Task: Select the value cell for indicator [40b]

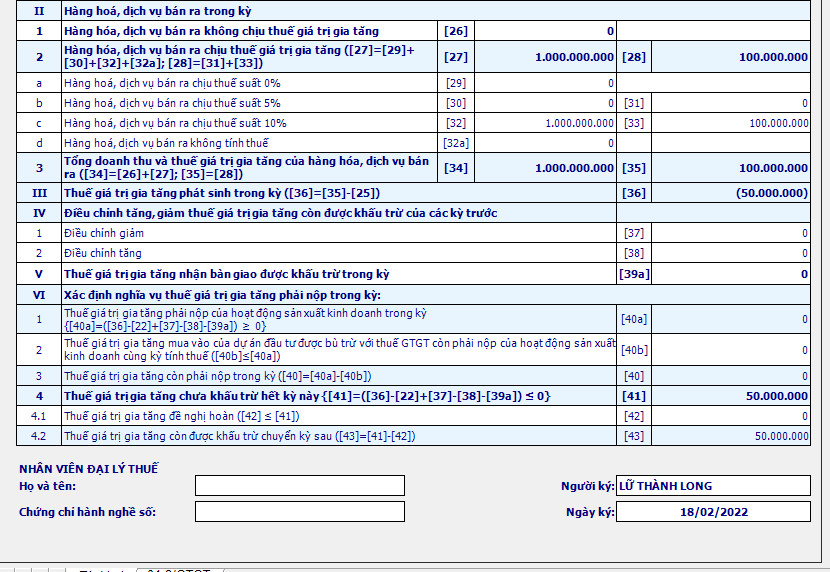Action: tap(730, 350)
